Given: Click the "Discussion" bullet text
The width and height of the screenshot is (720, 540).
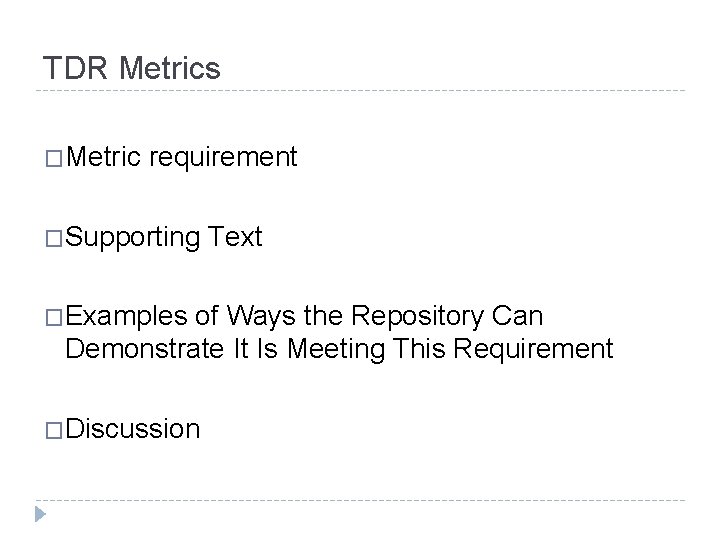Looking at the screenshot, I should 133,429.
